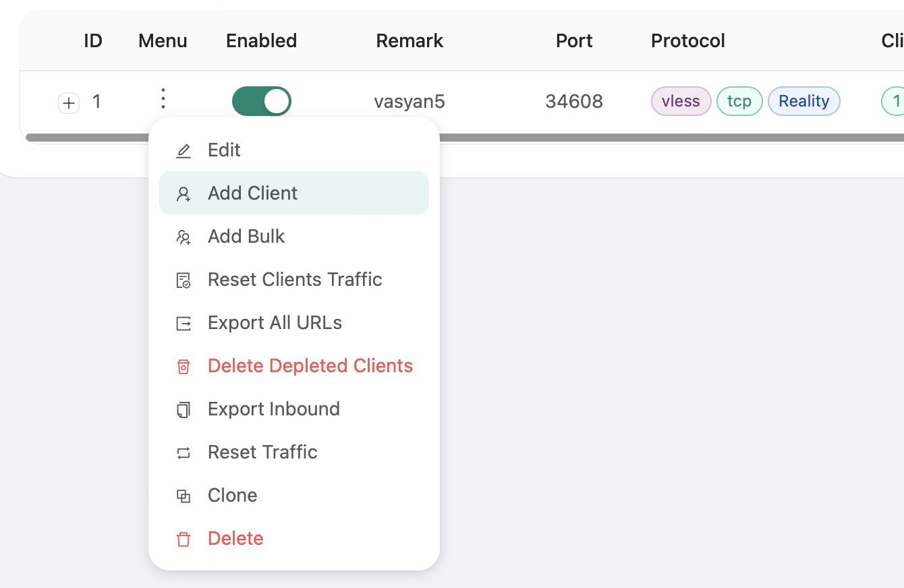Click the Export All URLs arrow icon
This screenshot has width=904, height=588.
[x=183, y=323]
